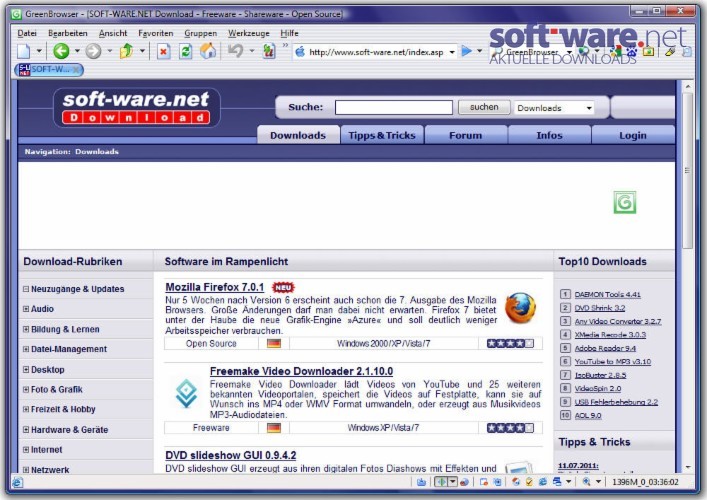Expand the Freizeit & Hobby category
707x500 pixels.
[26, 409]
